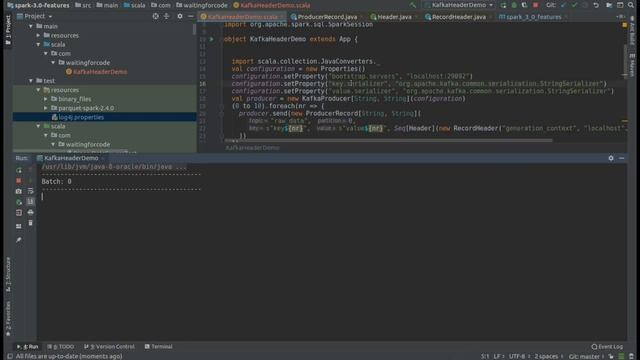
Task: Click the Build project hammer icon
Action: [x=413, y=5]
